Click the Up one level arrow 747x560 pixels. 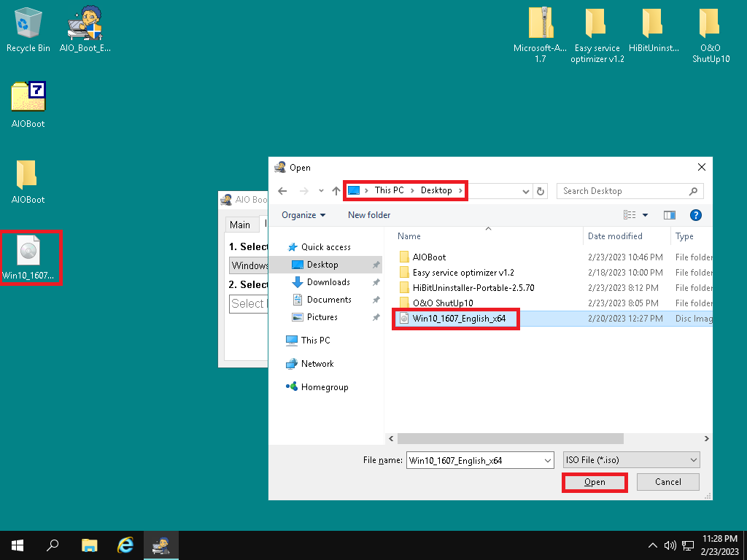pos(336,191)
